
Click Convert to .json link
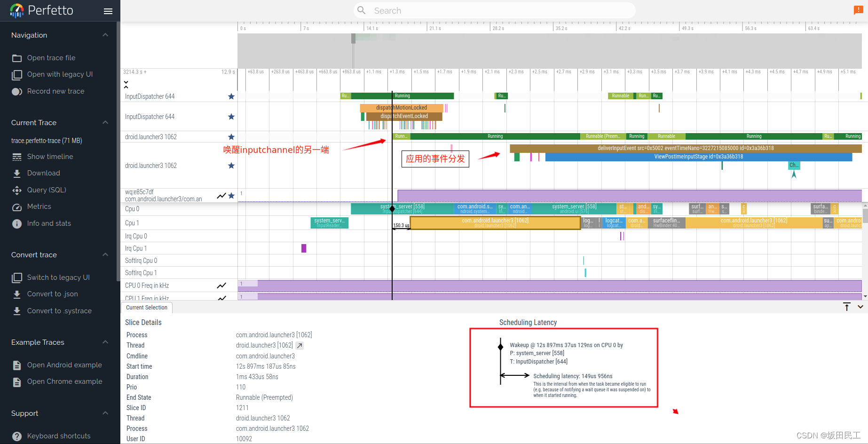click(x=52, y=294)
